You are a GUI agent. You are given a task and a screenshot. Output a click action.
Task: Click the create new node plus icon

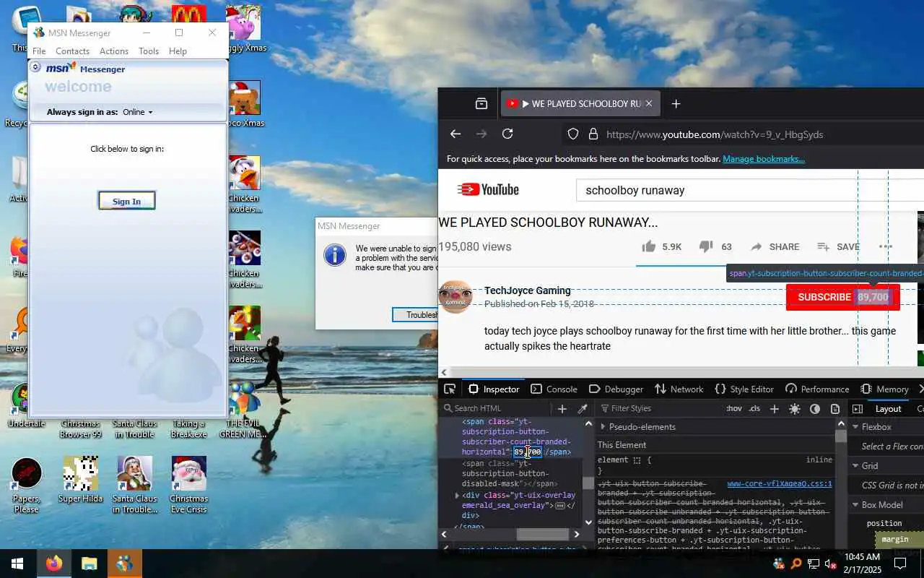(x=562, y=408)
